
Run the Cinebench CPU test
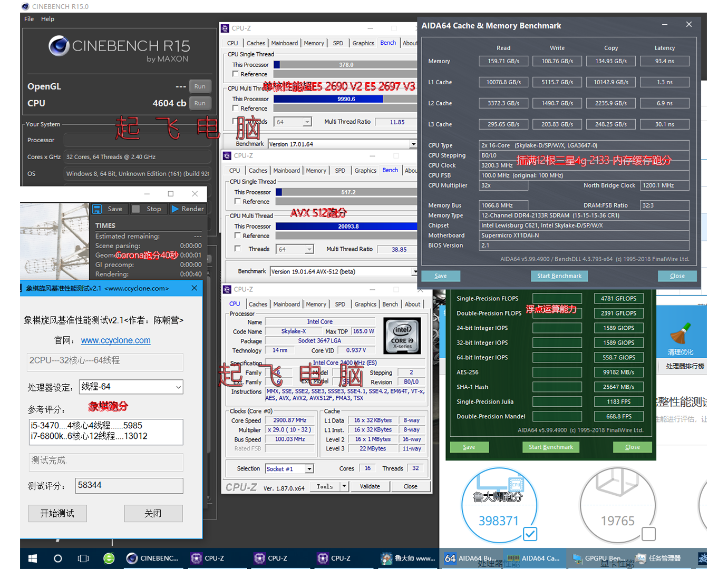pyautogui.click(x=200, y=103)
